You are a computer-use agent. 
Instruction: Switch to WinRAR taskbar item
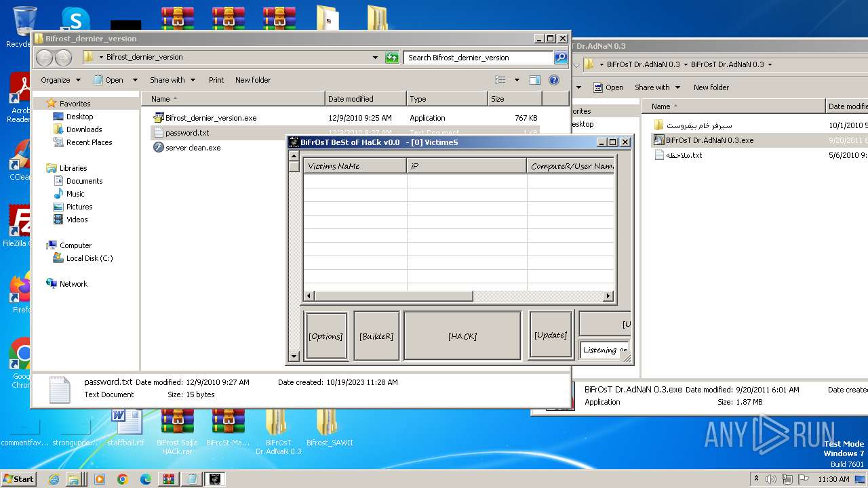click(x=168, y=479)
